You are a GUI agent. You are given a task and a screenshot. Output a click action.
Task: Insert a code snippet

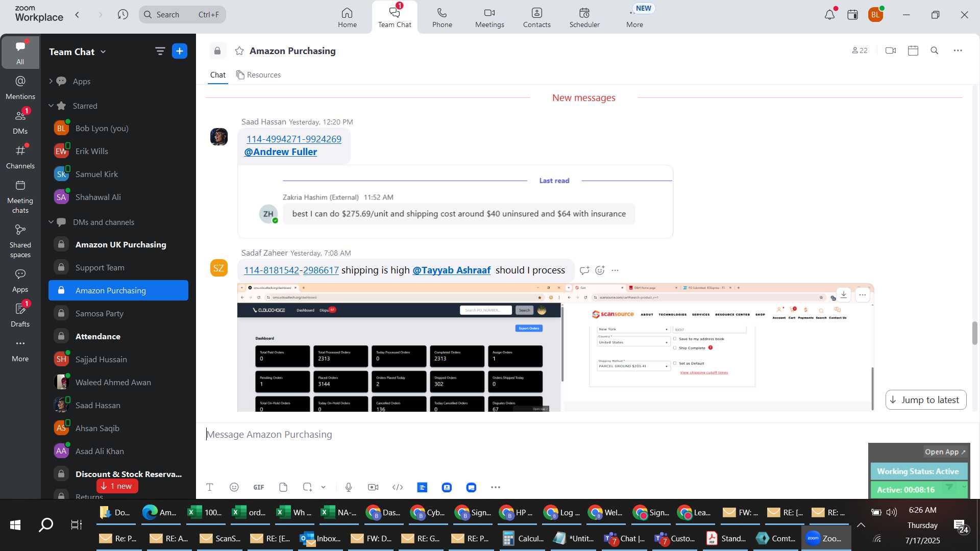click(x=398, y=487)
